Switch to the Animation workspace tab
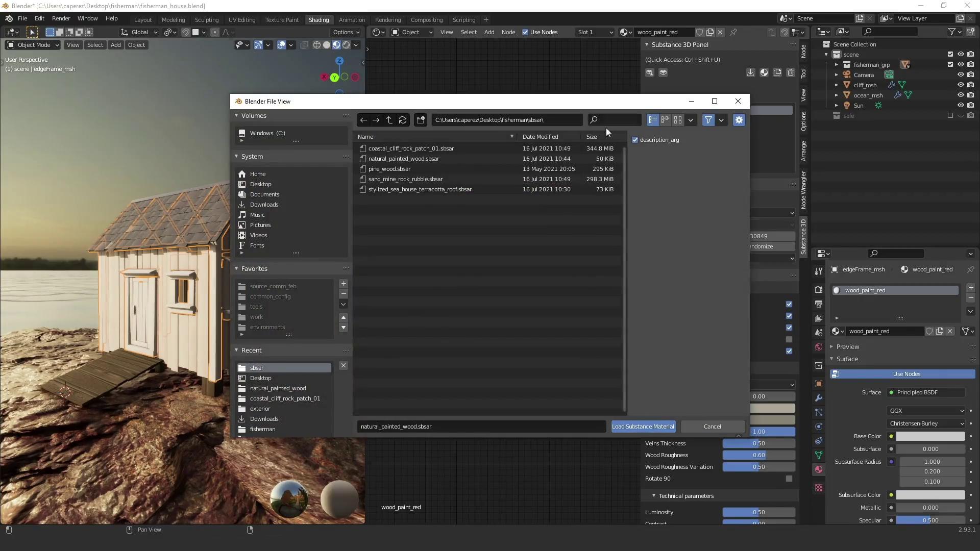 pos(352,20)
